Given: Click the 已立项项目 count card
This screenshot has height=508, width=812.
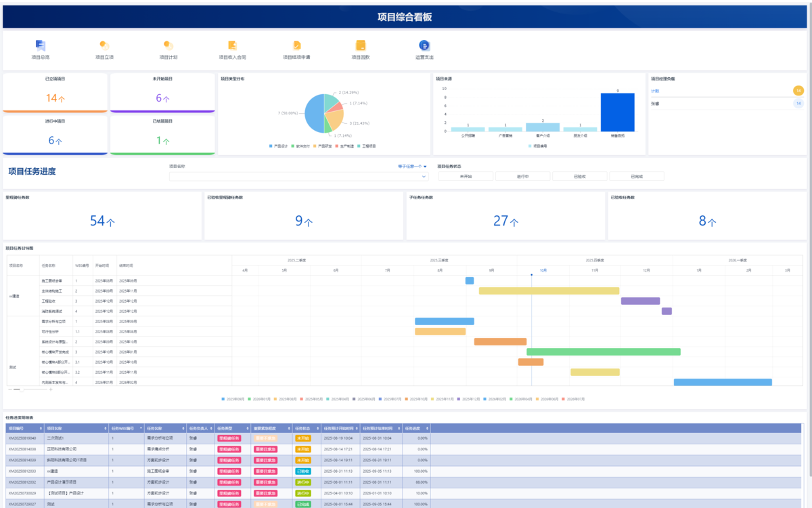Looking at the screenshot, I should pyautogui.click(x=55, y=93).
